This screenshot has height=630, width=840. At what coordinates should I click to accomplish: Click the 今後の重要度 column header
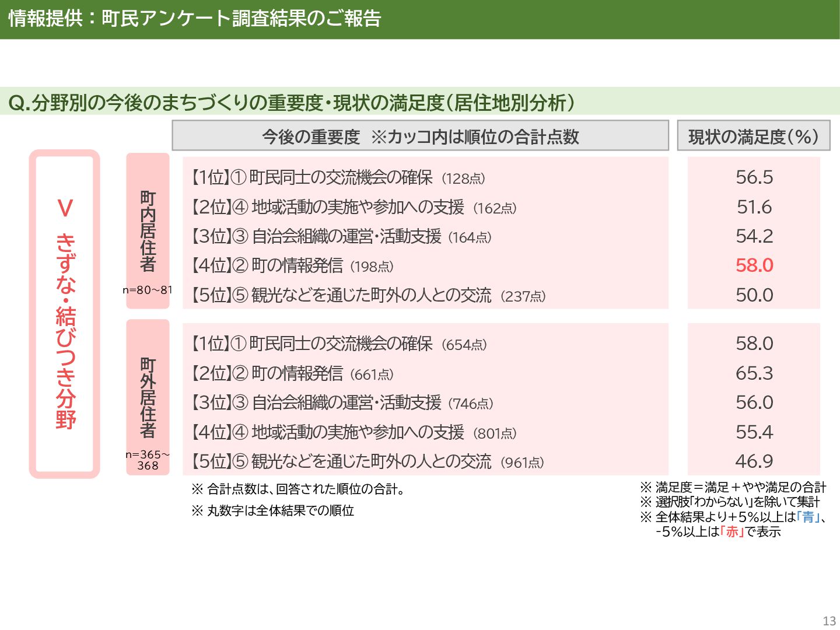420,136
